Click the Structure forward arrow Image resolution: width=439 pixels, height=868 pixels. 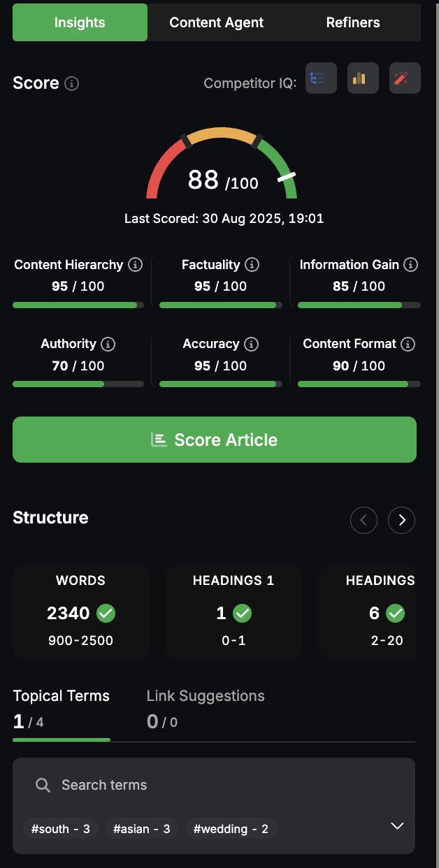coord(401,520)
